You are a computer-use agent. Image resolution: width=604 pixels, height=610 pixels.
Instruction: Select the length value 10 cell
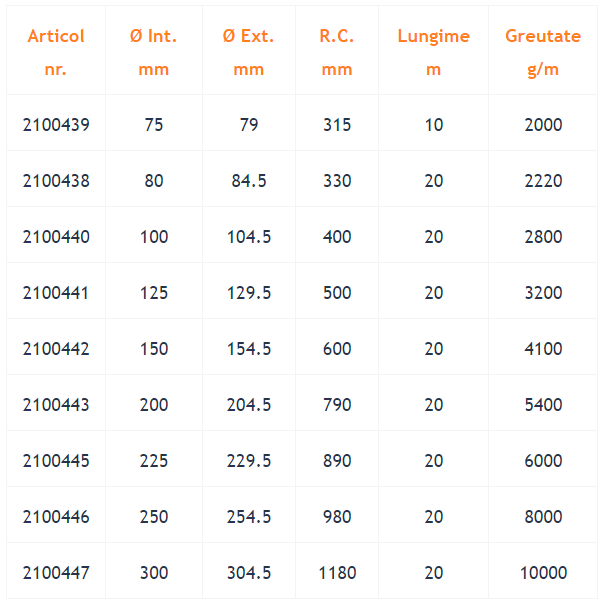[433, 123]
